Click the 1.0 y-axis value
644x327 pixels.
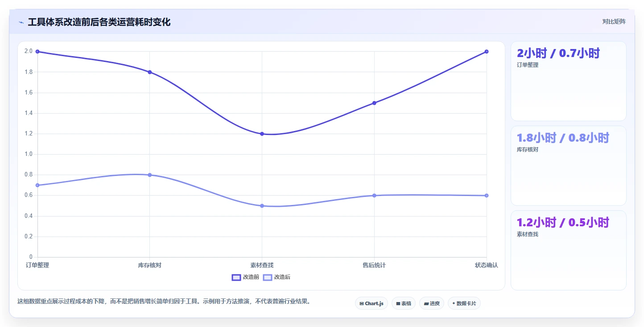click(29, 154)
